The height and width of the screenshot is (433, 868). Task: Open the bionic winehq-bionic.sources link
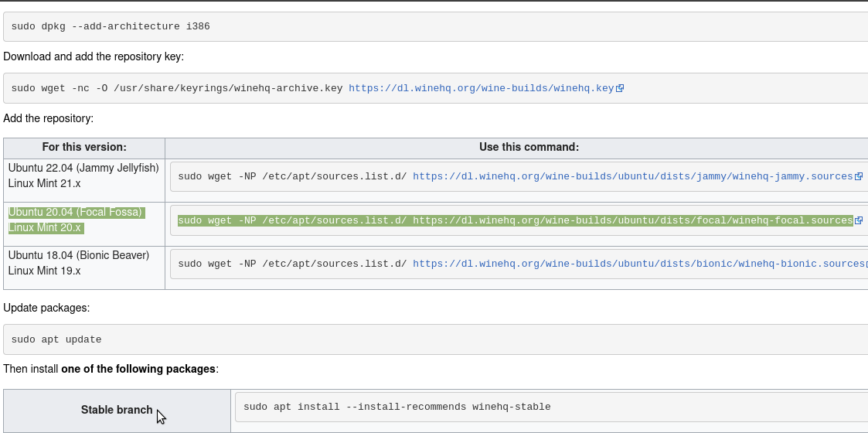pyautogui.click(x=638, y=264)
